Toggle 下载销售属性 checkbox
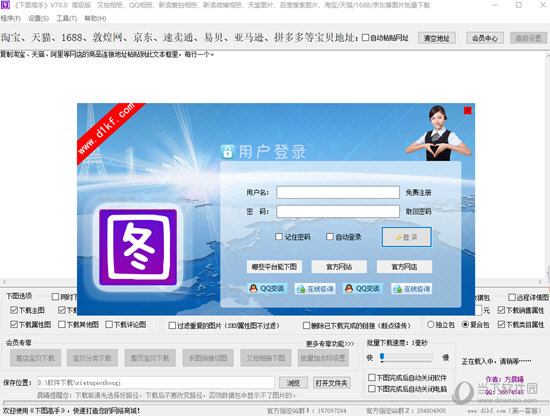550x416 pixels. pyautogui.click(x=501, y=310)
